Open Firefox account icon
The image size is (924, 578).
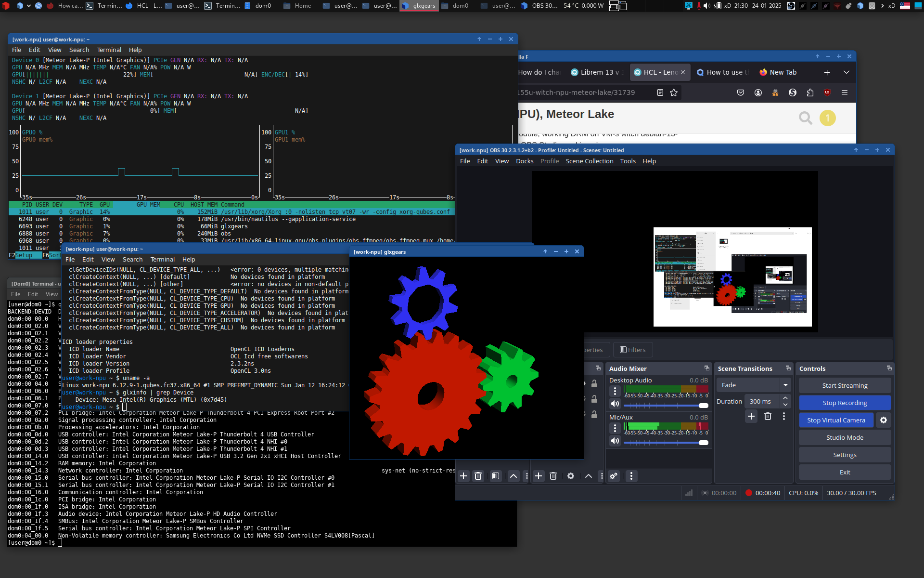[x=758, y=92]
